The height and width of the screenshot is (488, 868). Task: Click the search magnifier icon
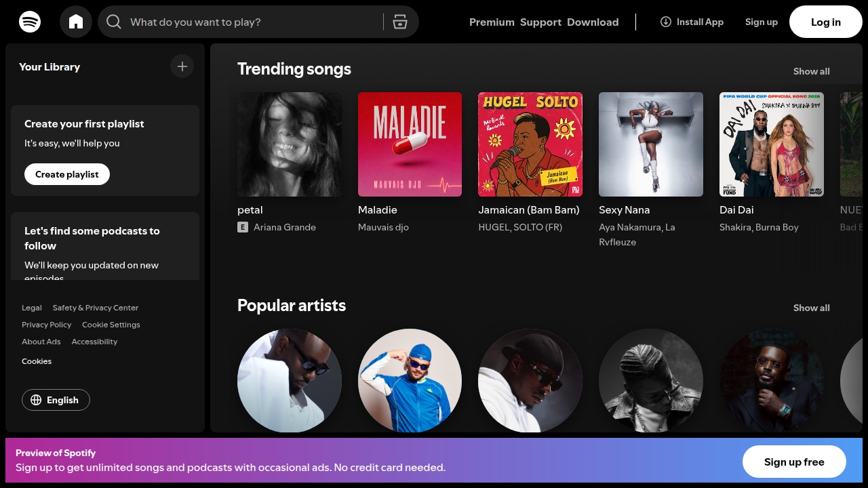click(x=114, y=22)
